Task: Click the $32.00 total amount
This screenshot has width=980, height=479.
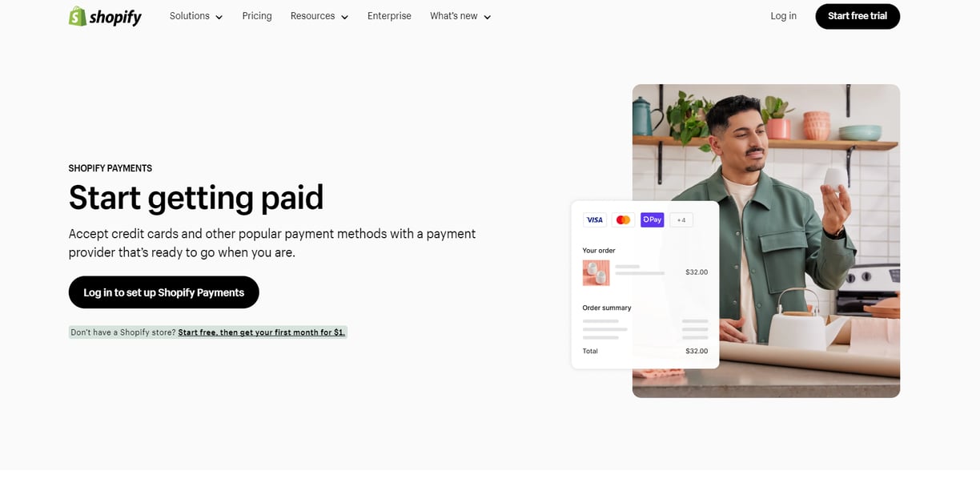Action: [697, 351]
